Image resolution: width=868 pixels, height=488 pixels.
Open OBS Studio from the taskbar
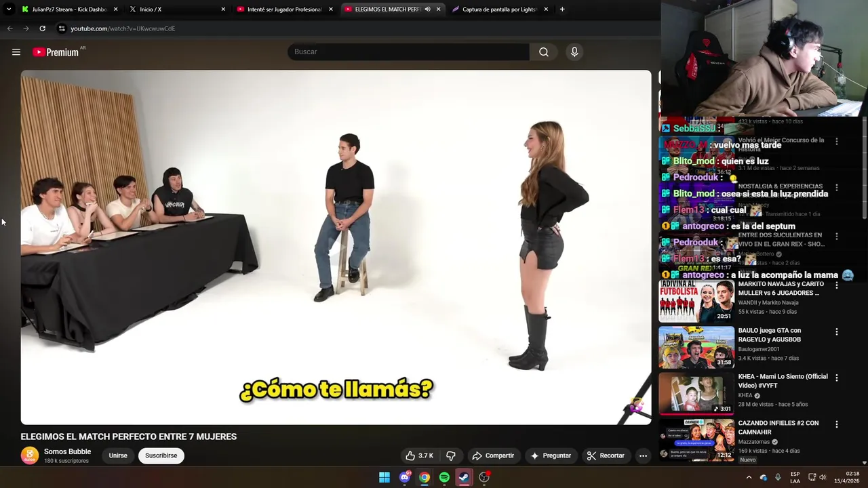coord(484,477)
